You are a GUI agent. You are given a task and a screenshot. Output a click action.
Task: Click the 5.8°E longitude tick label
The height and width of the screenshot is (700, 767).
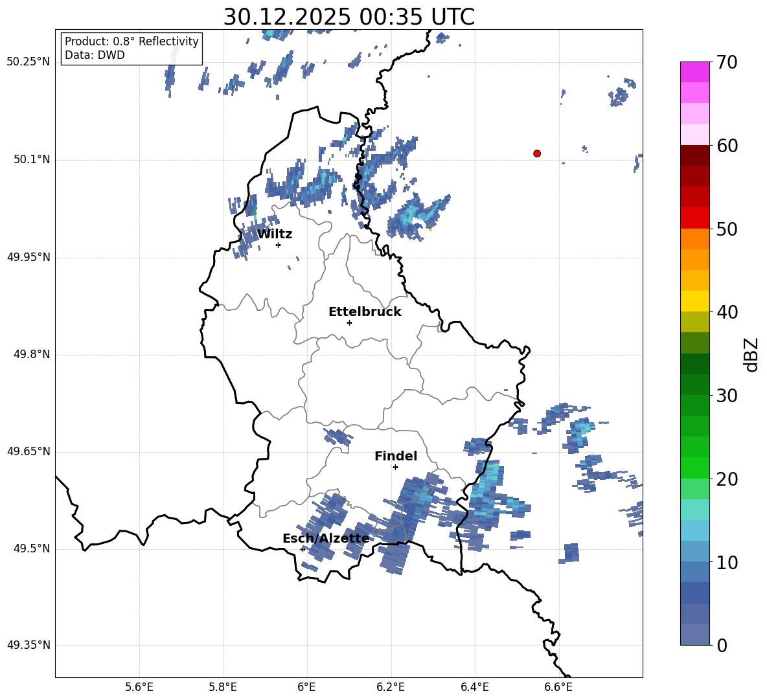223,687
